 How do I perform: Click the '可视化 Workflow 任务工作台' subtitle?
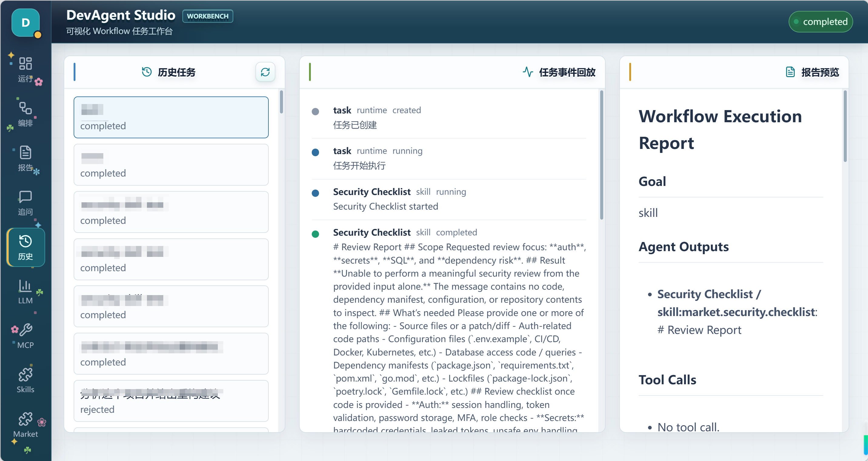coord(119,31)
